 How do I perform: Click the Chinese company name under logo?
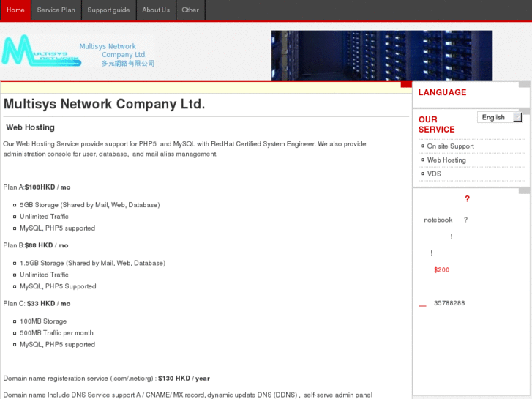[128, 64]
